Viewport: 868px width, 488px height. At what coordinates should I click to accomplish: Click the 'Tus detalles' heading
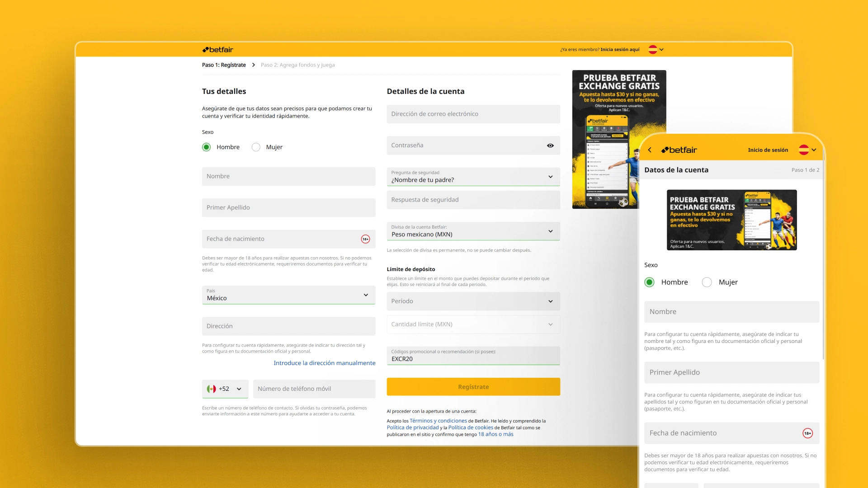(x=224, y=91)
